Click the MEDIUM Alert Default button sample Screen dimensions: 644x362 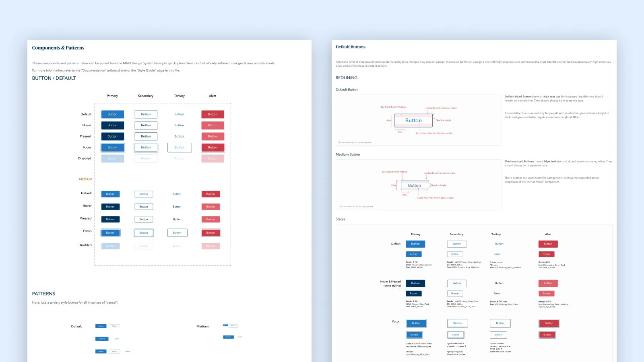211,194
